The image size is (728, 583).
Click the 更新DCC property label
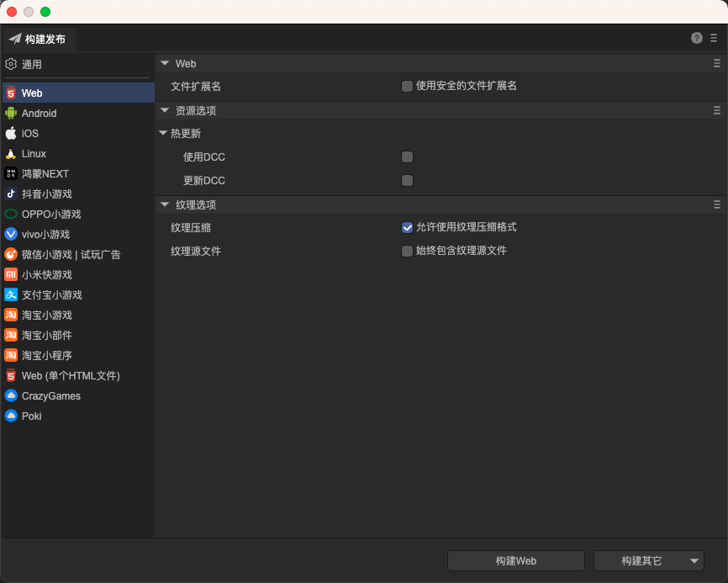[203, 180]
